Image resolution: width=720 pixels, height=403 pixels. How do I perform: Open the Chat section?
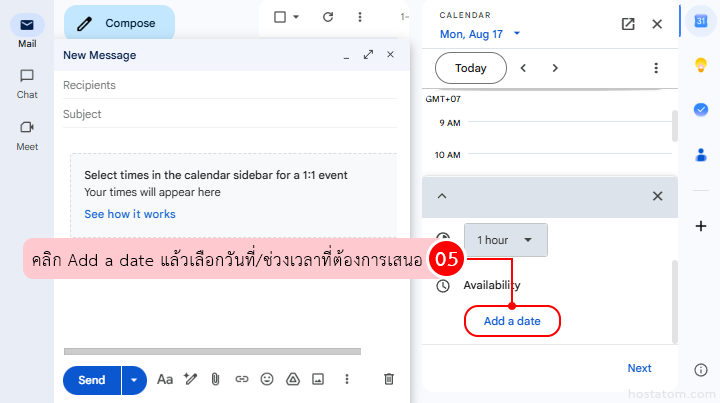pyautogui.click(x=27, y=84)
